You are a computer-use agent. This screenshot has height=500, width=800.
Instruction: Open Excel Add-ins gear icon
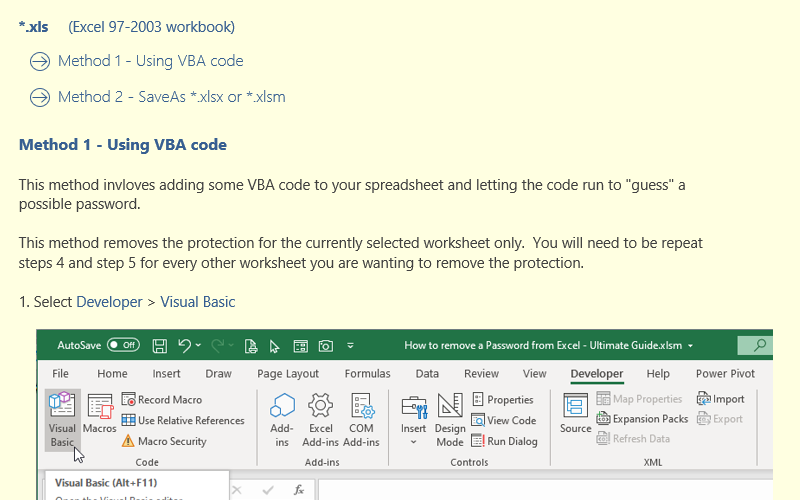pos(320,420)
